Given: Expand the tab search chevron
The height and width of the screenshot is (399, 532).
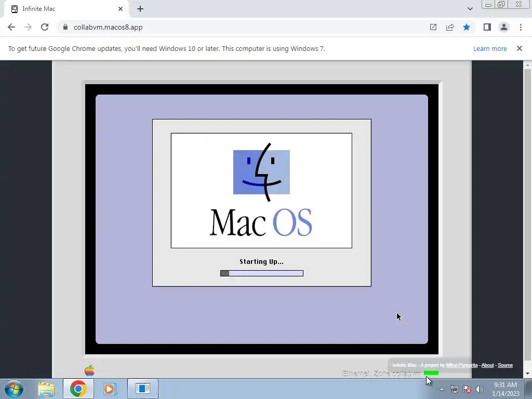Looking at the screenshot, I should 470,9.
